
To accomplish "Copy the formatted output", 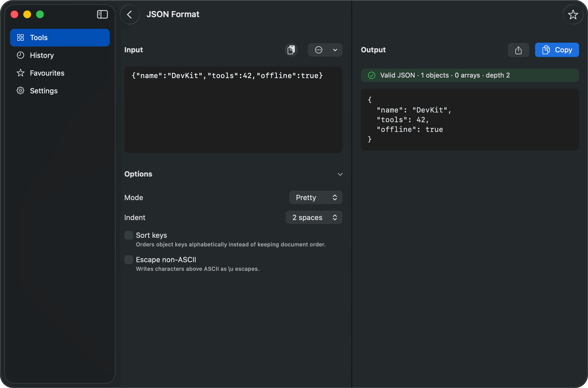I will tap(557, 50).
